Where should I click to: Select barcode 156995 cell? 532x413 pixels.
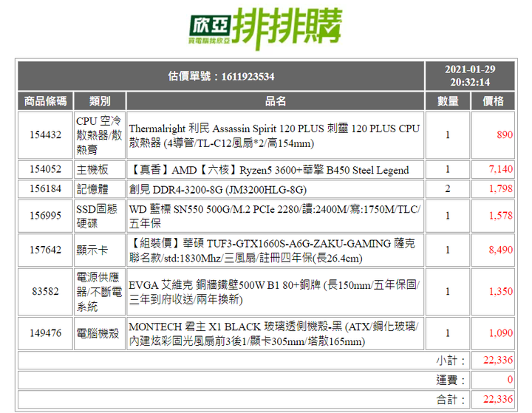pos(46,216)
